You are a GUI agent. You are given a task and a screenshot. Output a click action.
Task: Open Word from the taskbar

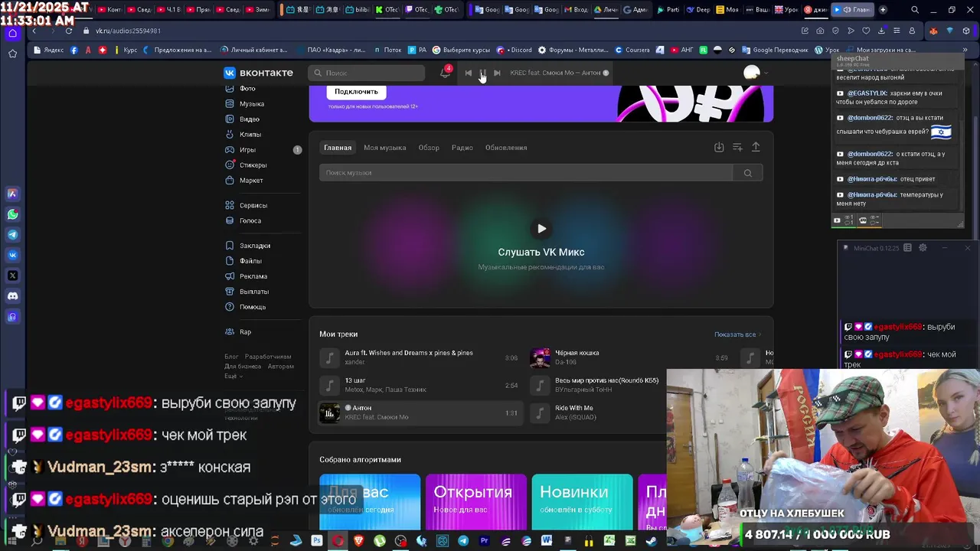(x=547, y=541)
